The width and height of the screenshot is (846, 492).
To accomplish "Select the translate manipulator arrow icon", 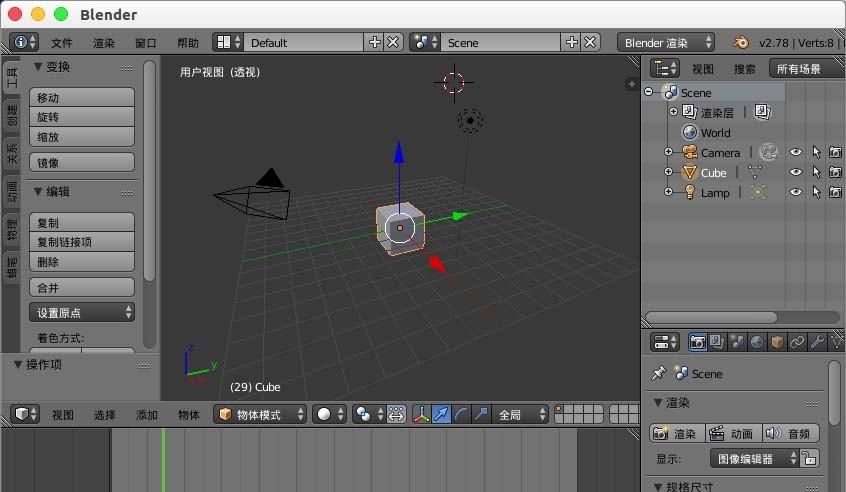I will (x=441, y=414).
